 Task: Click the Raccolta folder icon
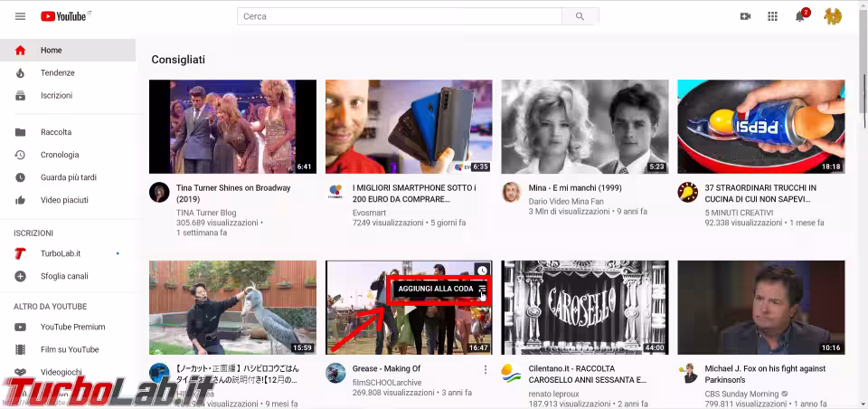[21, 132]
